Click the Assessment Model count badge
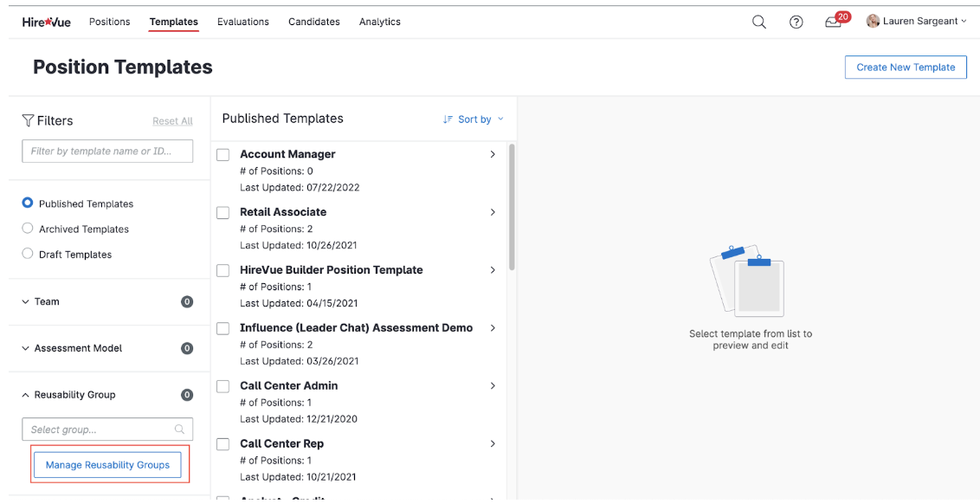 (x=187, y=348)
